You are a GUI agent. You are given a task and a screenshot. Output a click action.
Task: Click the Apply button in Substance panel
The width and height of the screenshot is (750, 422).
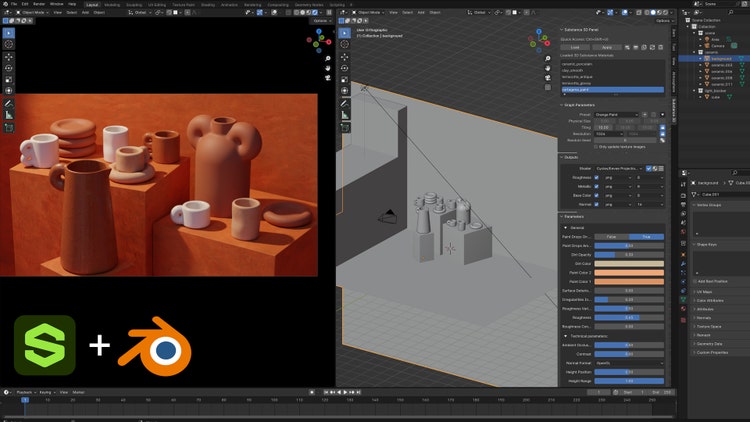click(607, 47)
